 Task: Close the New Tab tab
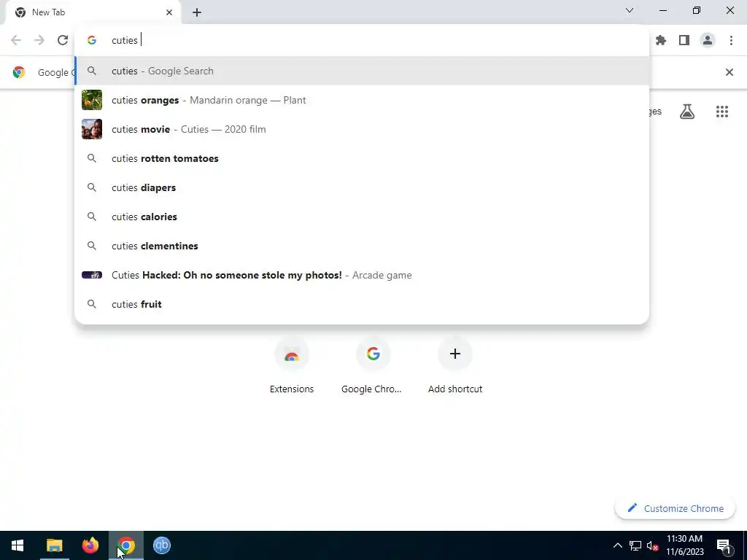(169, 12)
